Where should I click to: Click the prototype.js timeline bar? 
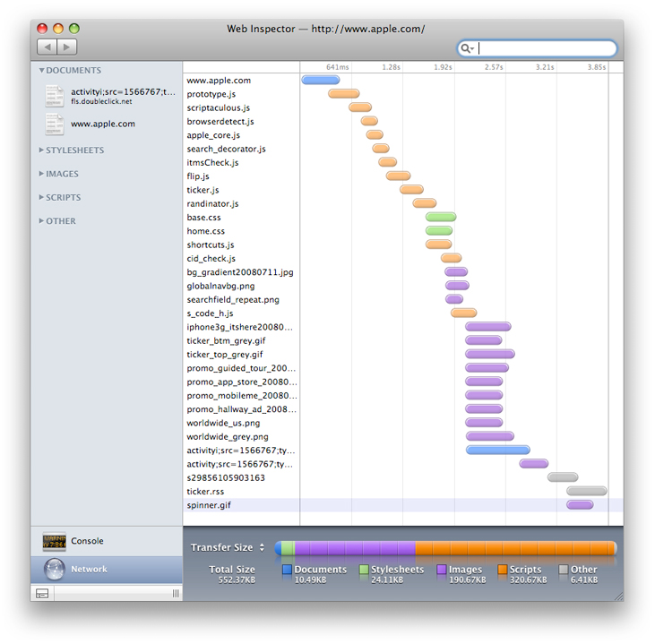344,93
